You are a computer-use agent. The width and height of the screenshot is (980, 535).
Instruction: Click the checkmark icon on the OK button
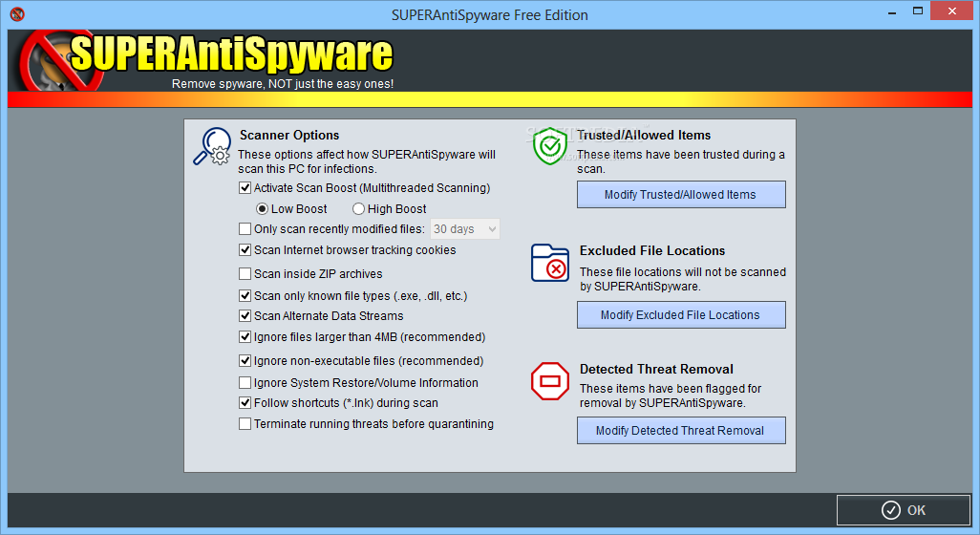tap(890, 510)
